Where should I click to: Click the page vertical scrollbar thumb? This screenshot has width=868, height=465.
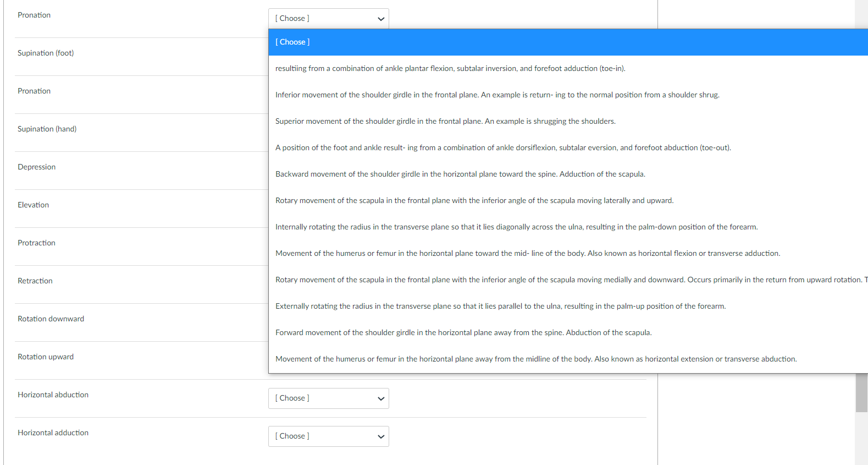(x=861, y=392)
